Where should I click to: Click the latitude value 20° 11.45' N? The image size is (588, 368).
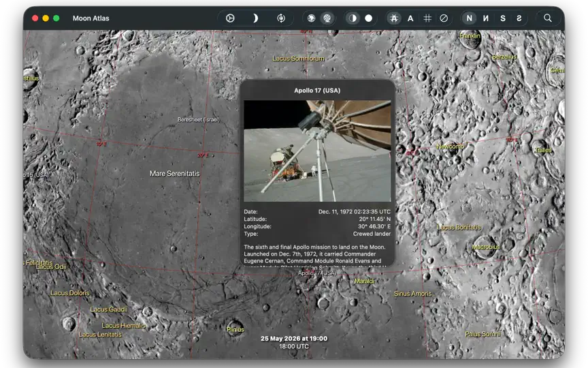click(374, 219)
